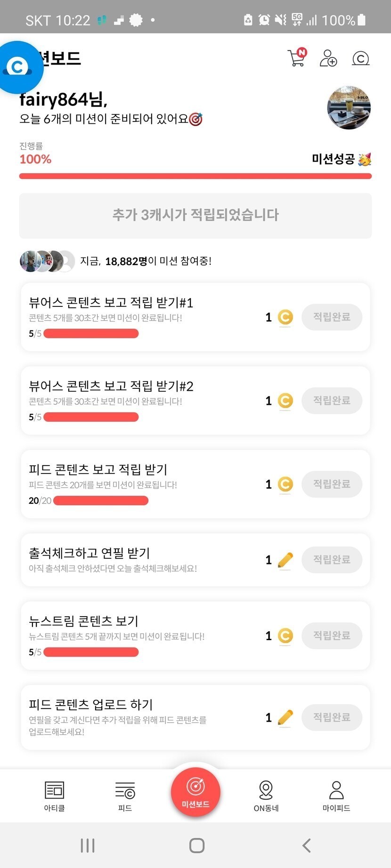Screen dimensions: 391x868
Task: Open the ON동네 tab
Action: pyautogui.click(x=266, y=796)
